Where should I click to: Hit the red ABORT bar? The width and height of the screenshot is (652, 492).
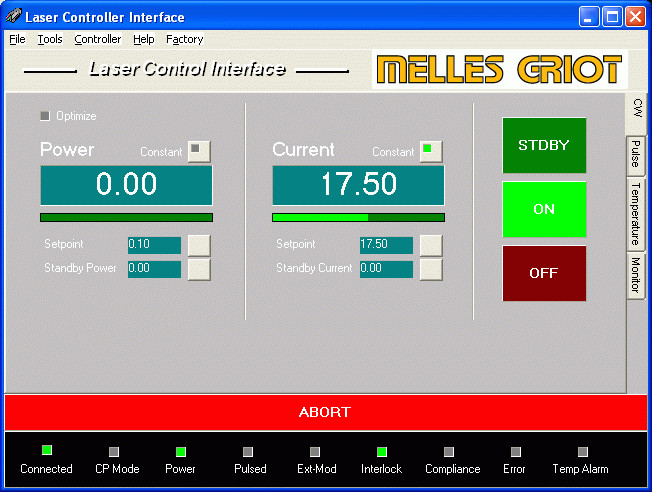326,412
